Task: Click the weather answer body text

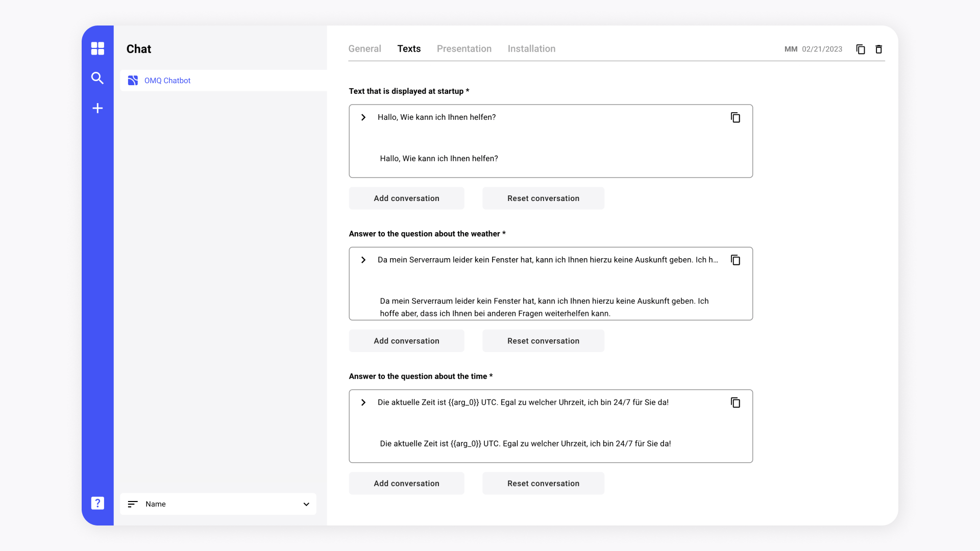Action: click(544, 307)
